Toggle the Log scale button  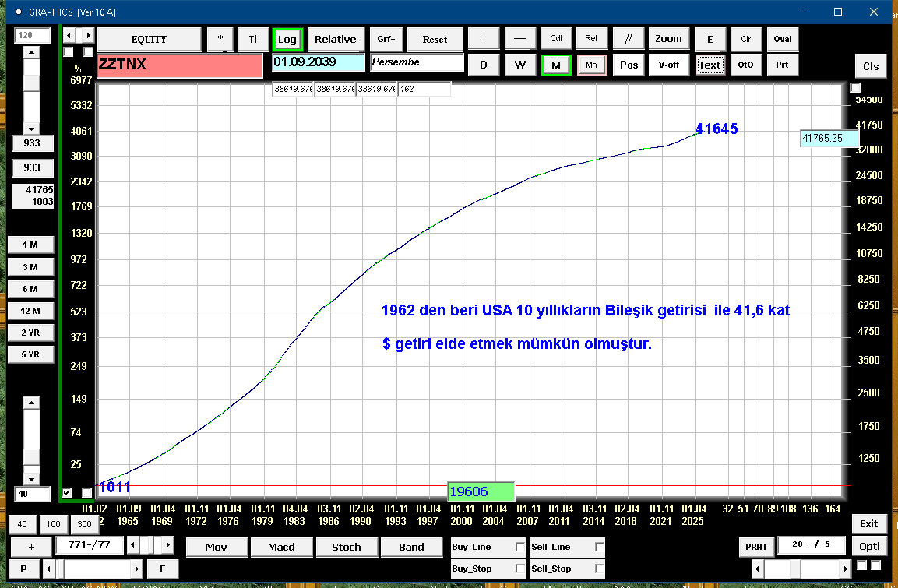coord(287,39)
